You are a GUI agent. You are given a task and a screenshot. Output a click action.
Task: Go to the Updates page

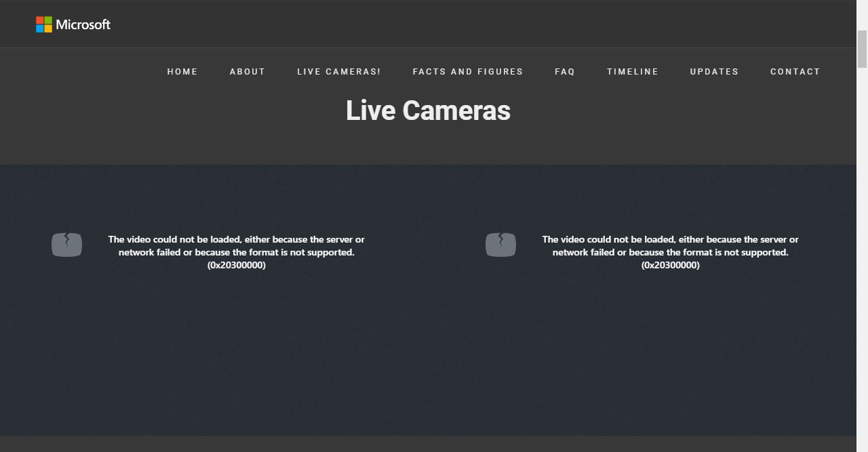(x=714, y=71)
